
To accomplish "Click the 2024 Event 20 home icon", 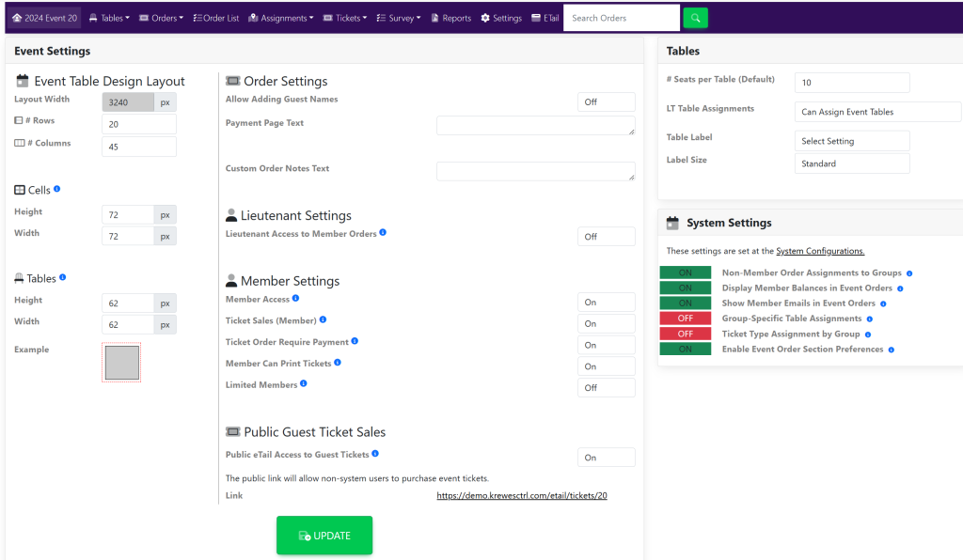I will tap(17, 18).
